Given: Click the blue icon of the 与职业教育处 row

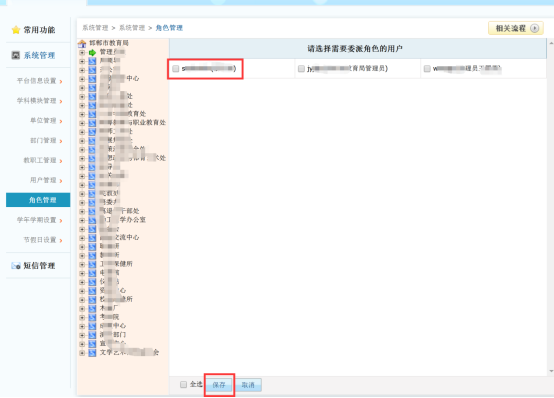Looking at the screenshot, I should pyautogui.click(x=92, y=123).
